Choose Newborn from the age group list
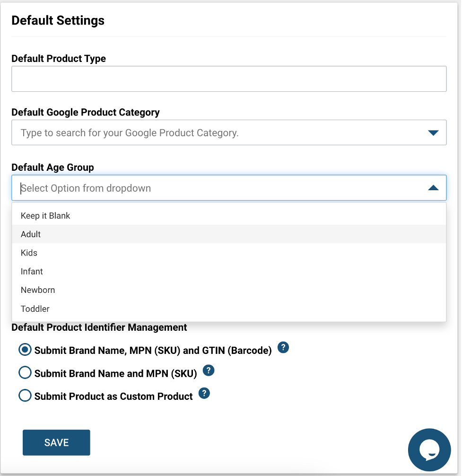 (x=229, y=290)
